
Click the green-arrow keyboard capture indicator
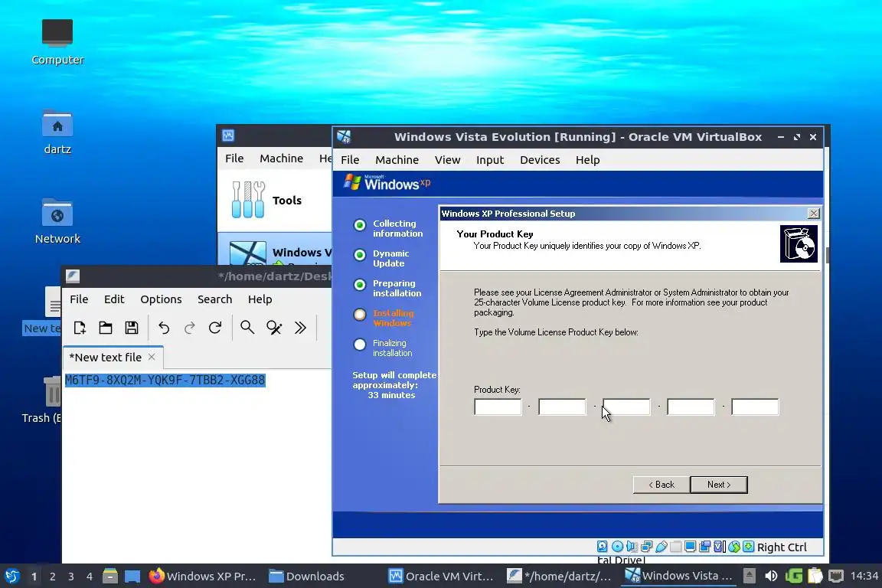point(748,547)
